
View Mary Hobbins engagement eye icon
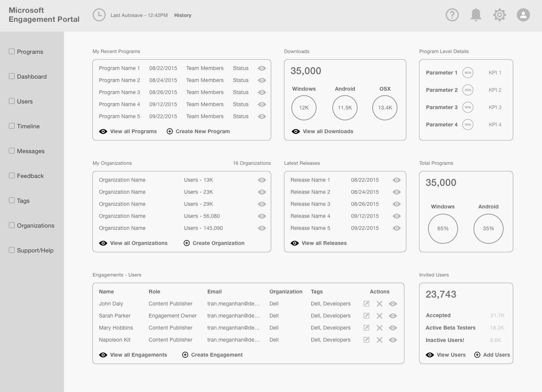tap(393, 328)
